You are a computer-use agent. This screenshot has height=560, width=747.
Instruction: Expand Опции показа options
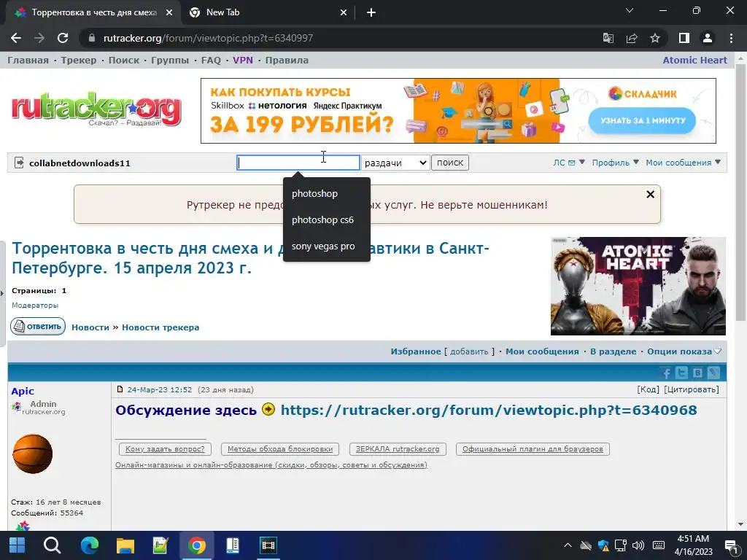point(684,351)
